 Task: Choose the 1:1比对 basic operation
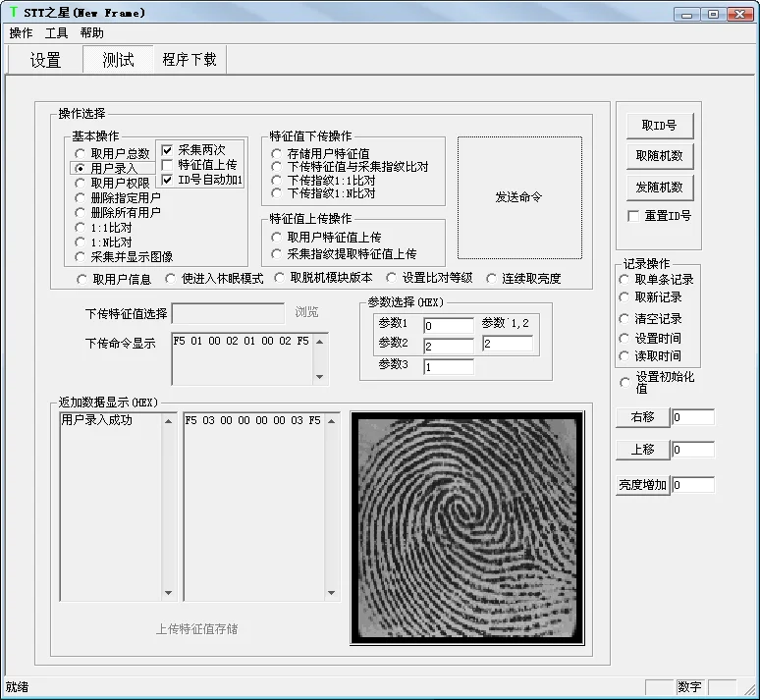pos(103,228)
